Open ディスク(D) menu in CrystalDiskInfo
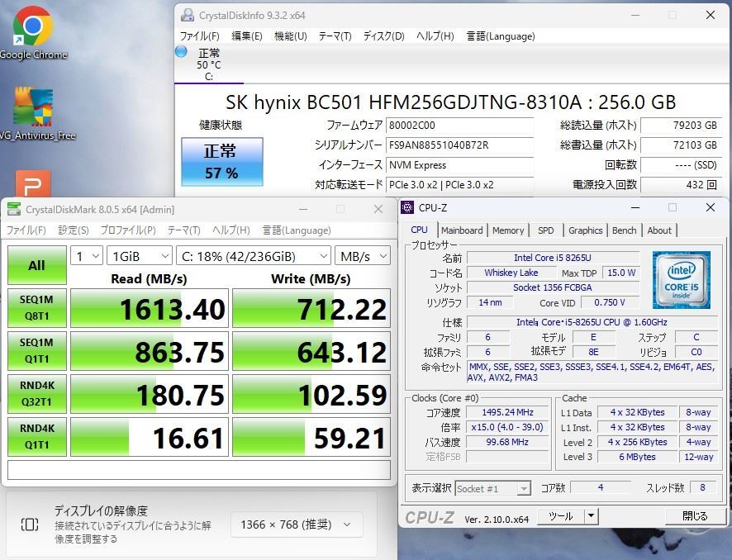The image size is (732, 560). pyautogui.click(x=383, y=36)
